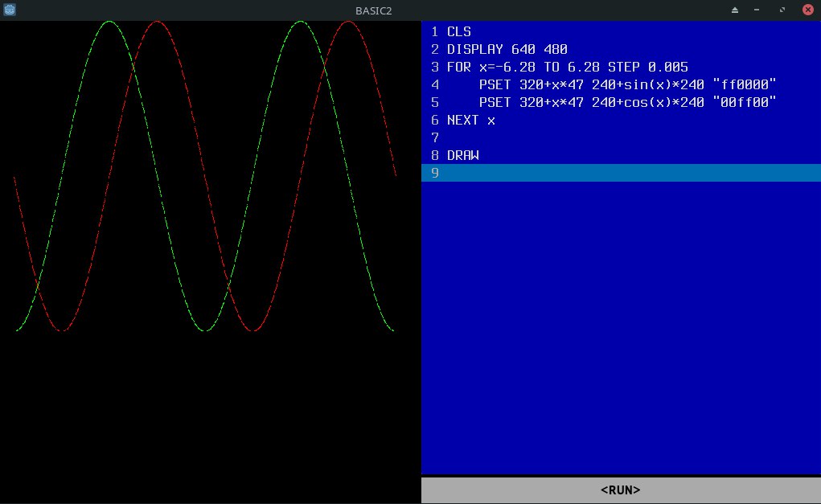Click the "00ff00" color string

click(x=745, y=102)
